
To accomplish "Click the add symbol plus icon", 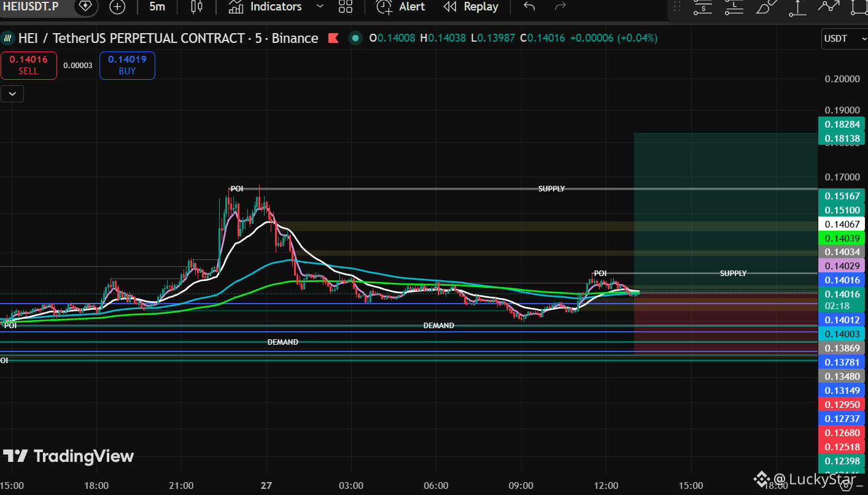I will [117, 7].
